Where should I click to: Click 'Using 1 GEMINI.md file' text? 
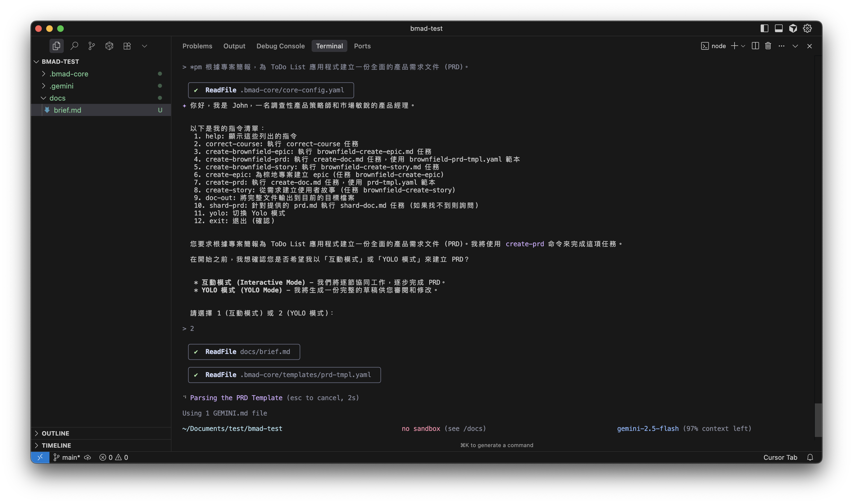coord(225,413)
